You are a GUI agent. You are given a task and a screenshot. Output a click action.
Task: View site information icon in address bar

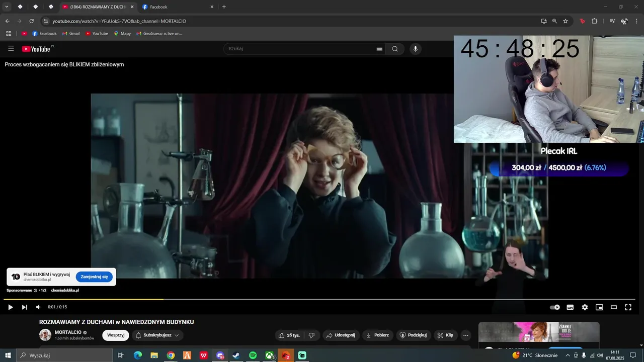pos(46,21)
